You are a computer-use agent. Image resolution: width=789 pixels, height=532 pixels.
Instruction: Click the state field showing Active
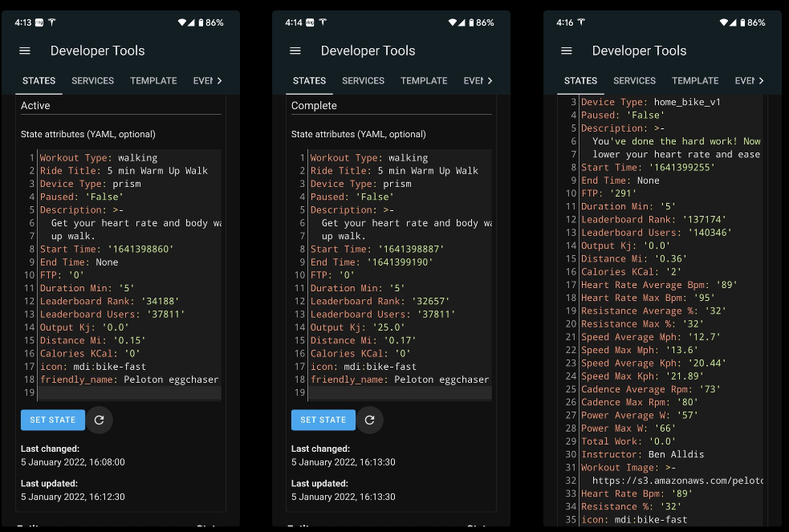click(120, 106)
